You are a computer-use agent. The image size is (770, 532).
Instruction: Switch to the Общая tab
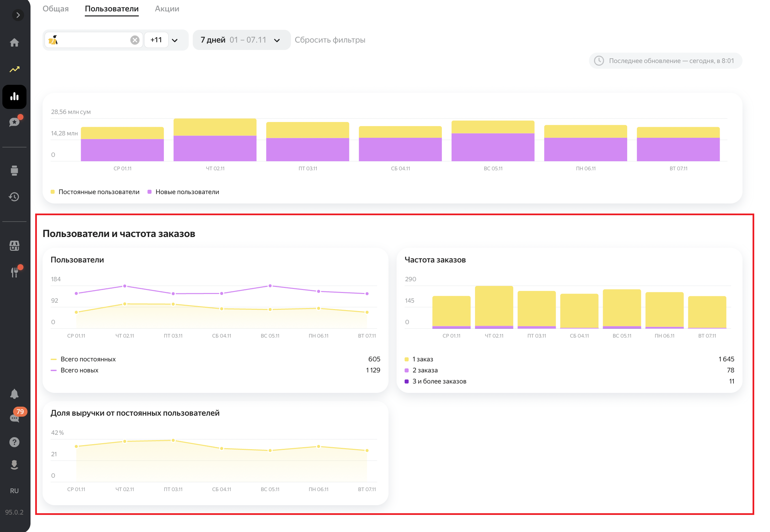point(56,9)
